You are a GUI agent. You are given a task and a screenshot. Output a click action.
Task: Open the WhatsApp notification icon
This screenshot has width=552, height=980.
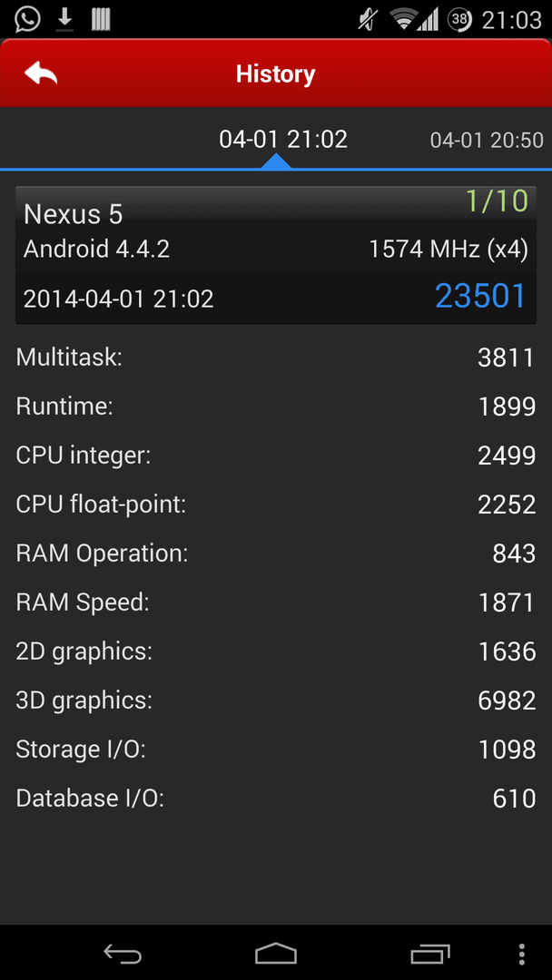27,19
